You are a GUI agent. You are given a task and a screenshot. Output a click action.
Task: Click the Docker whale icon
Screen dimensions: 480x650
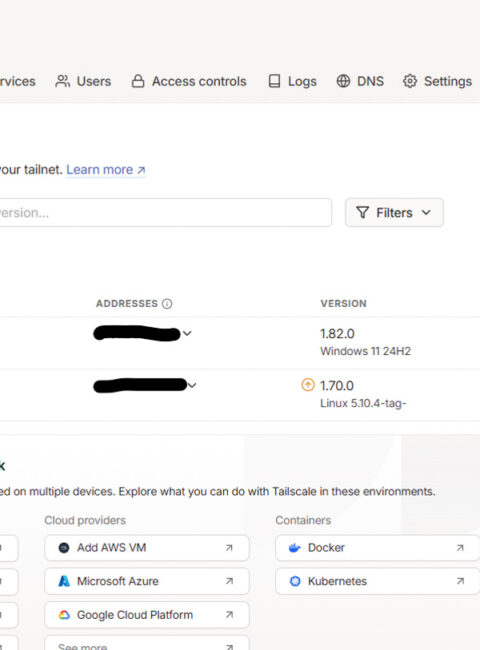pos(295,548)
